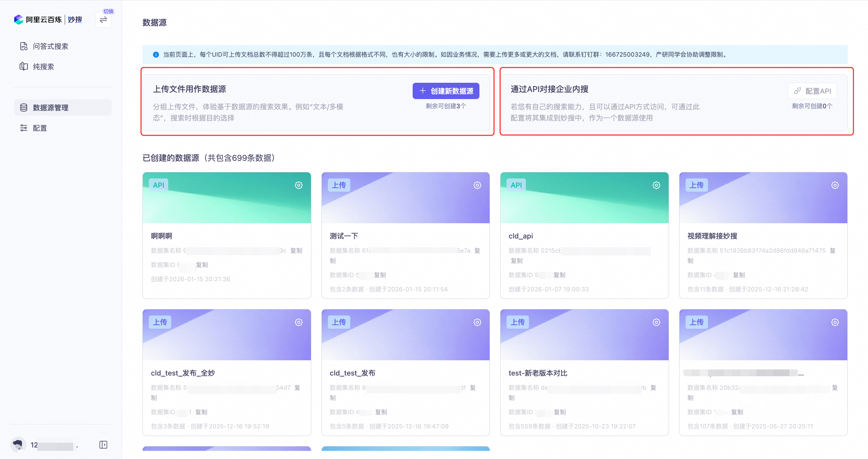Viewport: 868px width, 459px height.
Task: Open settings gear on cld_test_发布_全妙 card
Action: [x=298, y=322]
